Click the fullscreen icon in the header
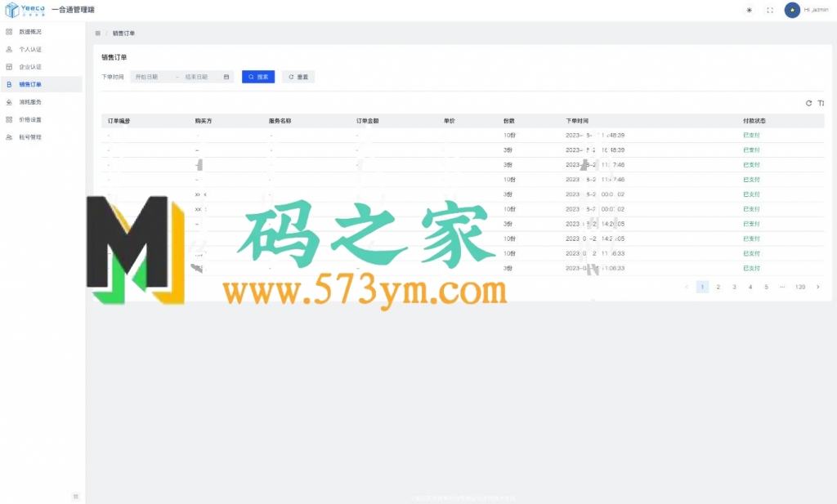This screenshot has width=837, height=504. [x=770, y=10]
